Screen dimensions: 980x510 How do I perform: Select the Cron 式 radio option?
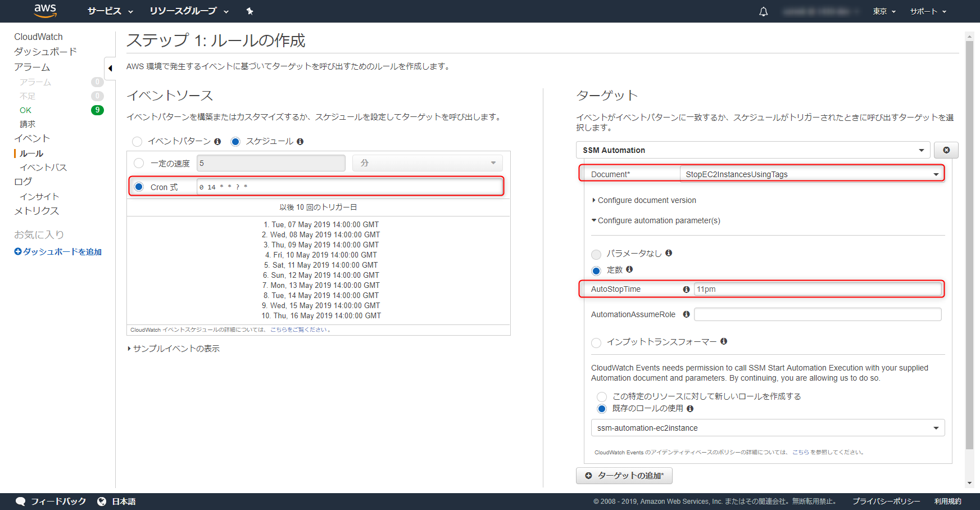click(139, 187)
